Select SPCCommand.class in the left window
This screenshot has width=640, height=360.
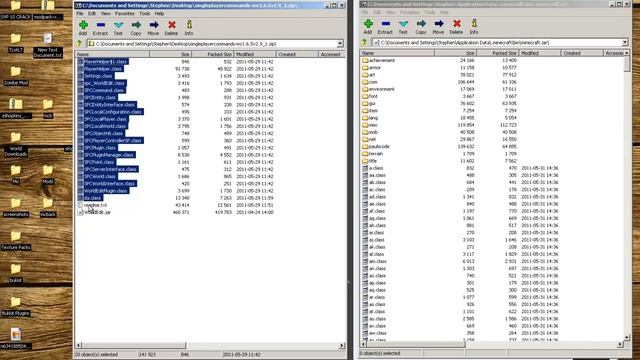[104, 90]
